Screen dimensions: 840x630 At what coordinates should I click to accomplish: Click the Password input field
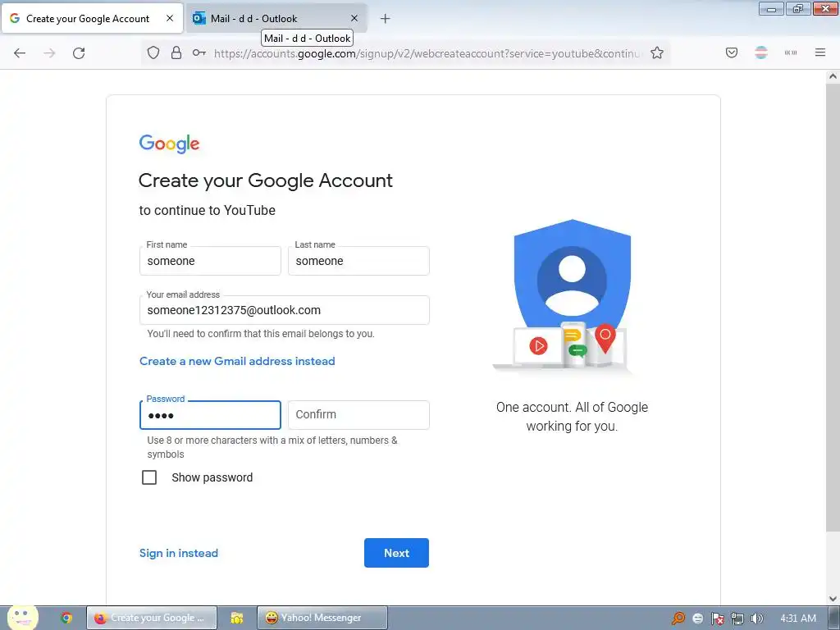pyautogui.click(x=210, y=415)
